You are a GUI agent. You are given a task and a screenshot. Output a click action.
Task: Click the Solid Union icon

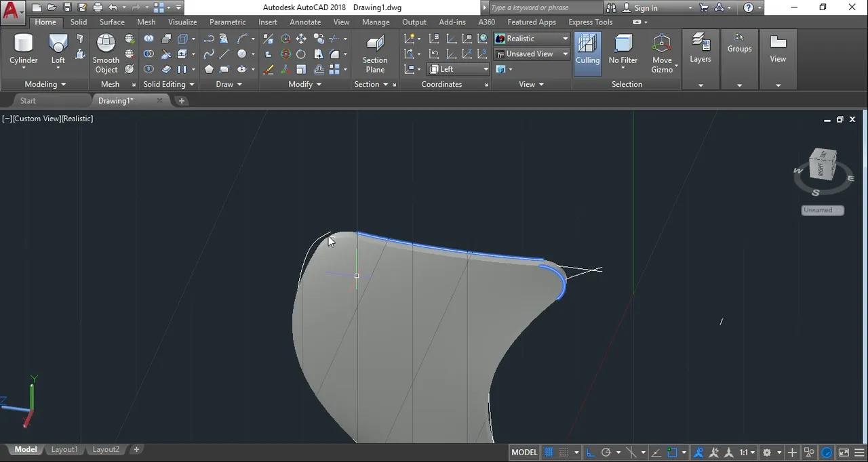click(x=149, y=39)
